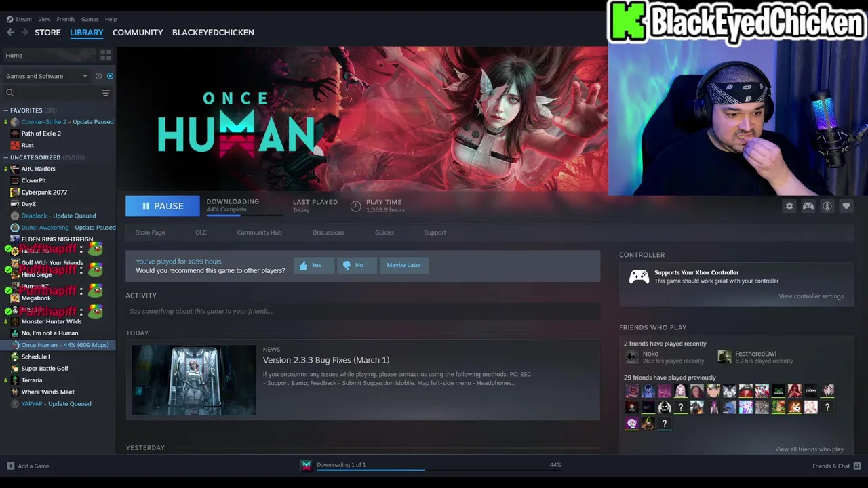Select Rust game icon in favorites
The image size is (868, 488).
[15, 145]
